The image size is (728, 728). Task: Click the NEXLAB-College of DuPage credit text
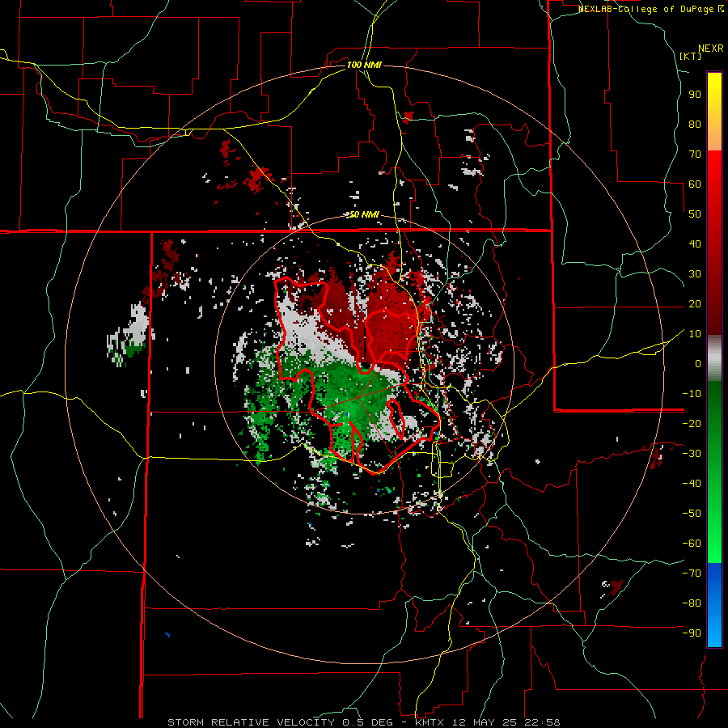(650, 9)
